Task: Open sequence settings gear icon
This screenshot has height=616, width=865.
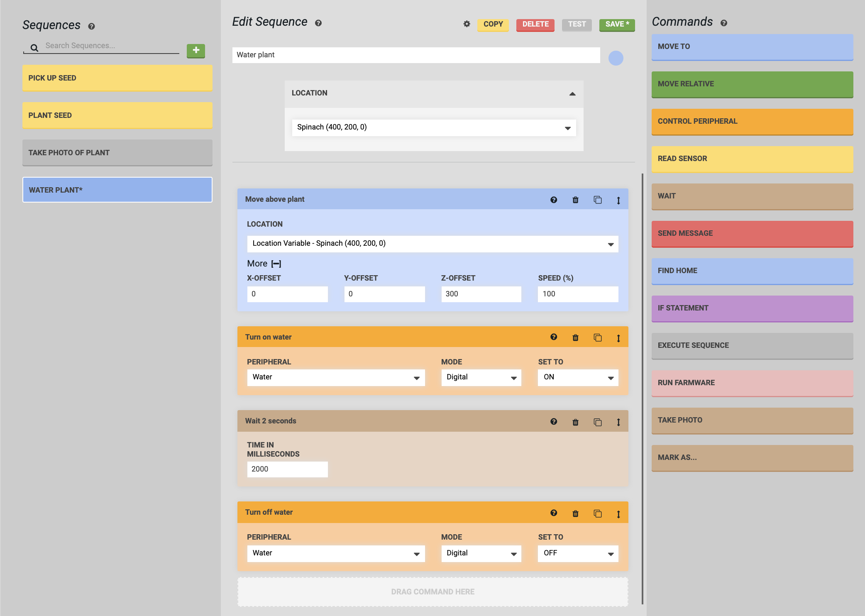Action: tap(467, 24)
